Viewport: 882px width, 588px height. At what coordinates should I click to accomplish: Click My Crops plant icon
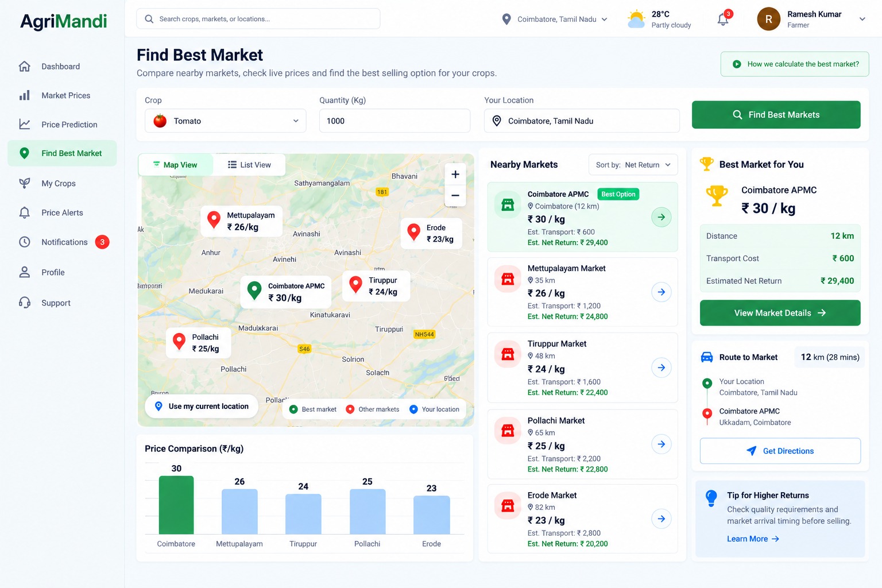[x=25, y=183]
